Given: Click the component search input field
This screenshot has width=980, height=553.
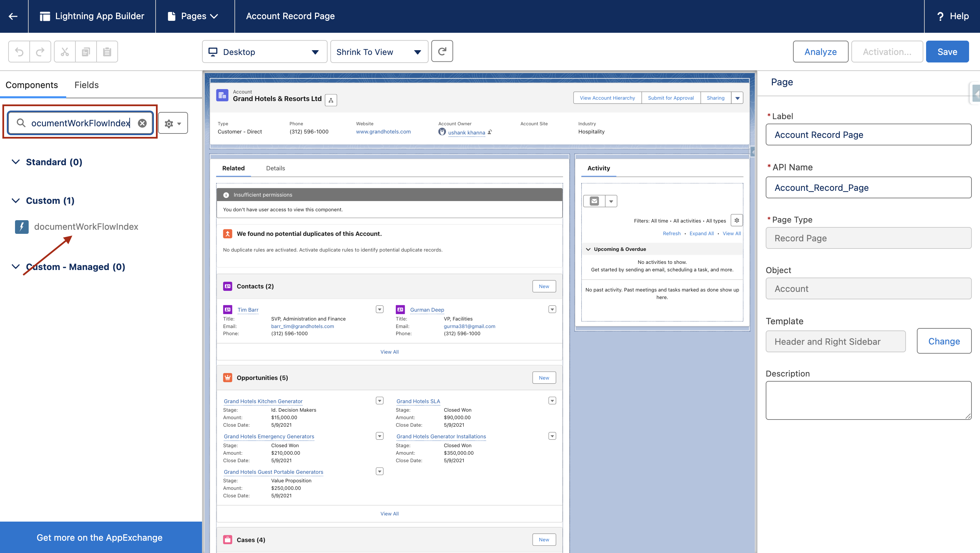Looking at the screenshot, I should (80, 123).
